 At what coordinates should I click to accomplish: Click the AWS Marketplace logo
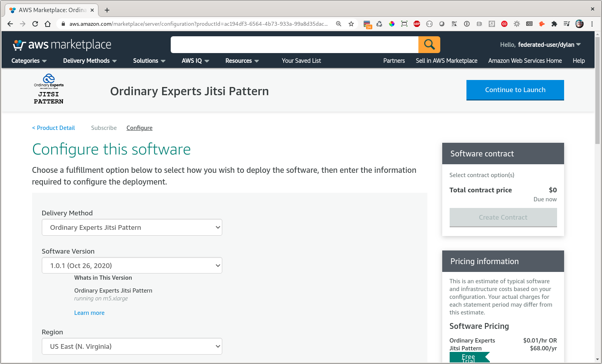(x=62, y=45)
